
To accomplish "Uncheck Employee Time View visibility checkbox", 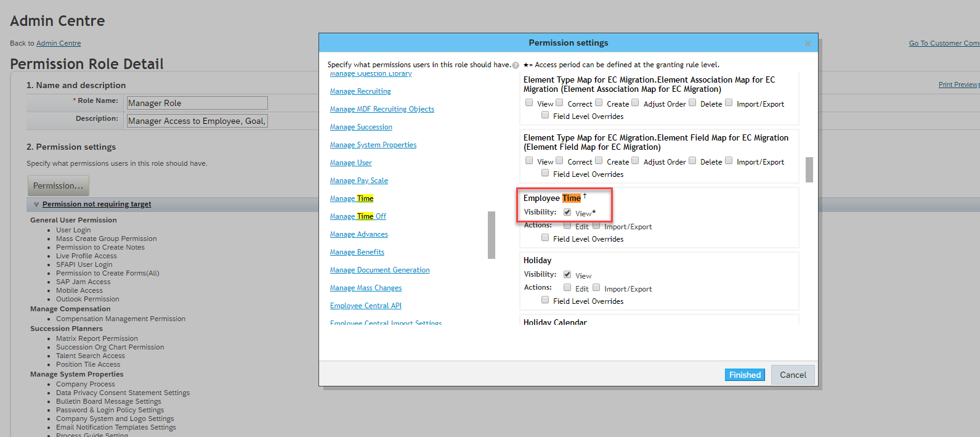I will click(x=567, y=212).
